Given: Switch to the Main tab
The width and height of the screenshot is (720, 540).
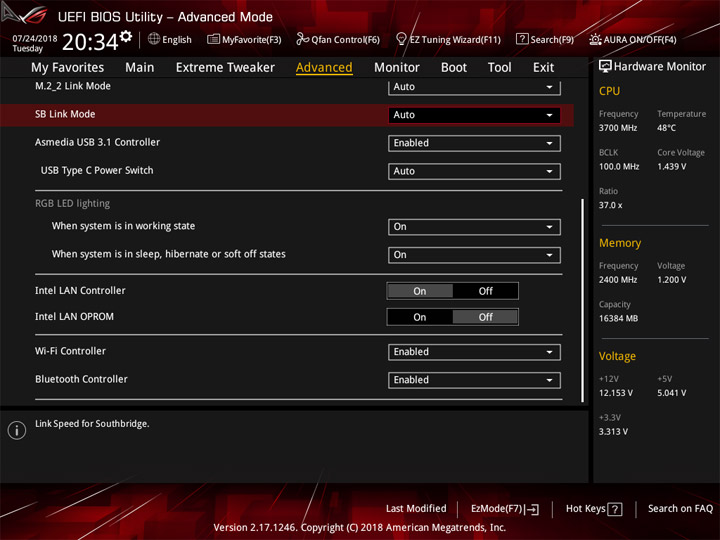Looking at the screenshot, I should point(140,68).
